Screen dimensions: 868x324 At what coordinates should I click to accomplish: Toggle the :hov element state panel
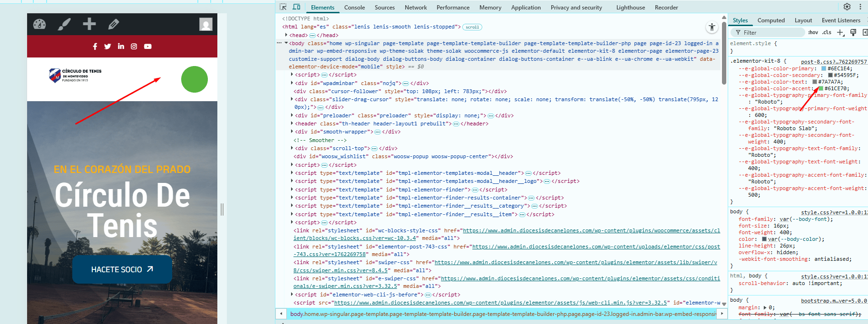[x=813, y=32]
